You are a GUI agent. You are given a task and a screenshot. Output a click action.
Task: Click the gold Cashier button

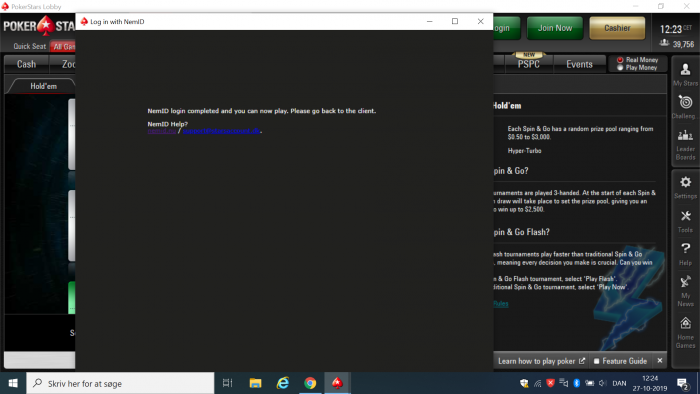[x=617, y=28]
